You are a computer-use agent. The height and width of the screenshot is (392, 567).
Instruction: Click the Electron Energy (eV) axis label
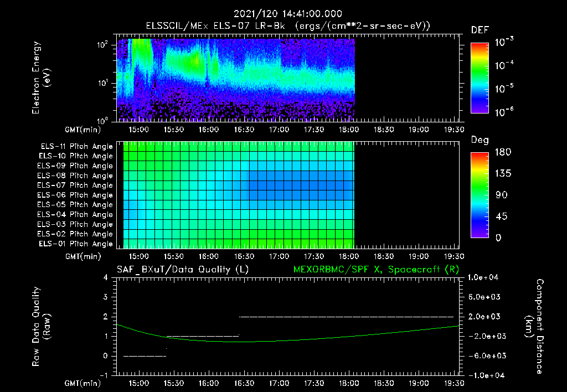41,78
